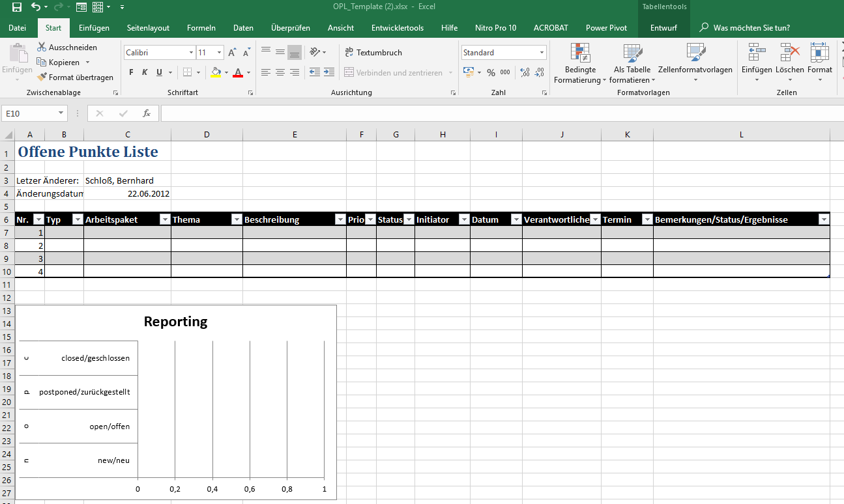Open the Formeln ribbon tab

pos(201,28)
